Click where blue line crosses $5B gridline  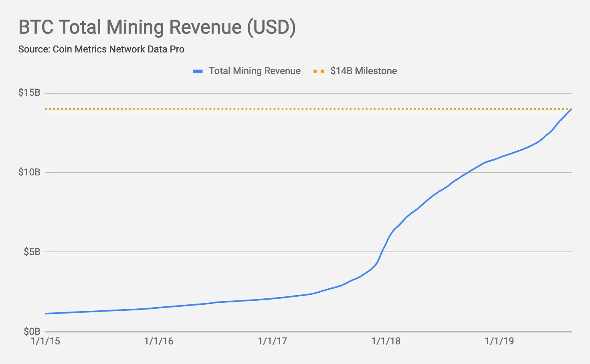382,252
